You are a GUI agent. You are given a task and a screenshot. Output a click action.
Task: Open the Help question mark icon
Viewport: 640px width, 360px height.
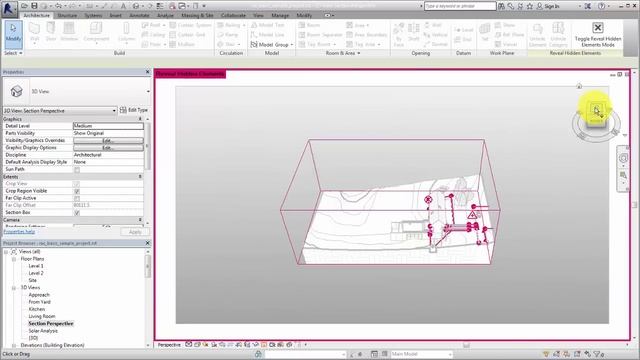pos(601,6)
